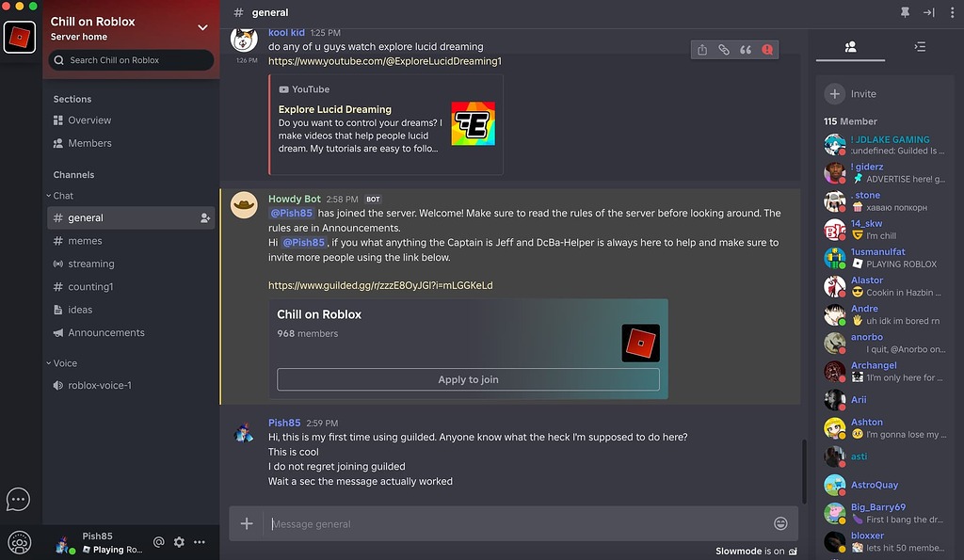Open the emoji picker in the message box
964x560 pixels.
pyautogui.click(x=779, y=523)
